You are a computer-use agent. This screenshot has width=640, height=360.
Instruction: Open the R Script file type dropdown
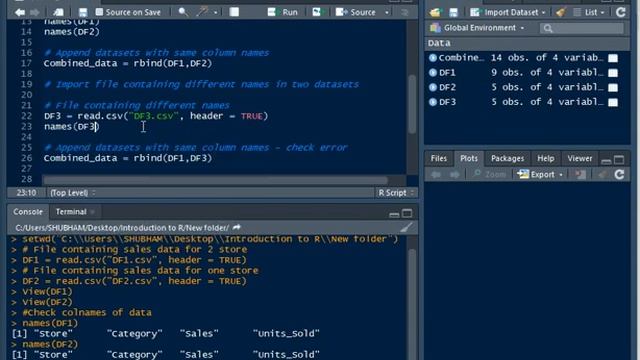[x=396, y=193]
